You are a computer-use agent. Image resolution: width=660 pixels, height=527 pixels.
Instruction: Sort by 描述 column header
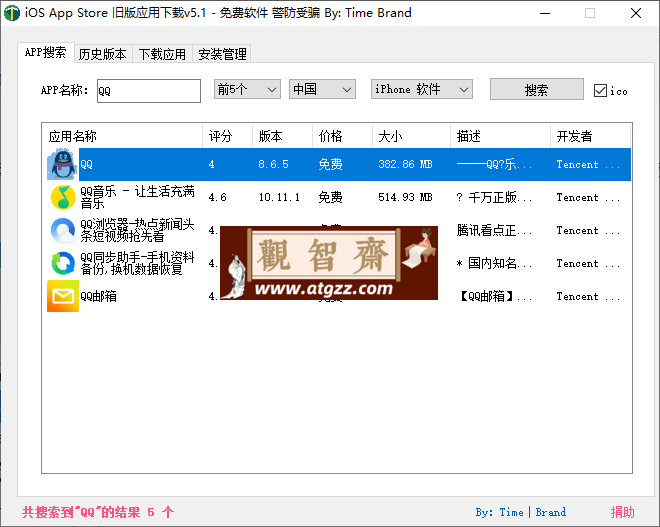coord(500,136)
